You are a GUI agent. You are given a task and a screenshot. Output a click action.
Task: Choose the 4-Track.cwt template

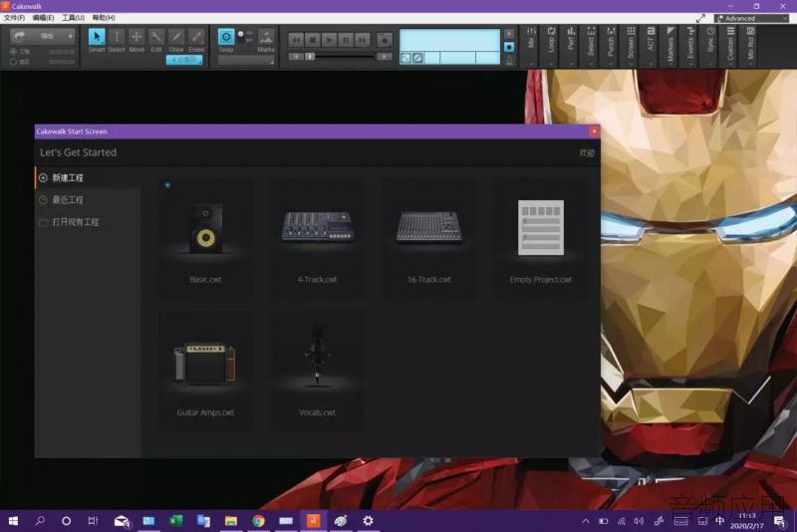coord(317,238)
